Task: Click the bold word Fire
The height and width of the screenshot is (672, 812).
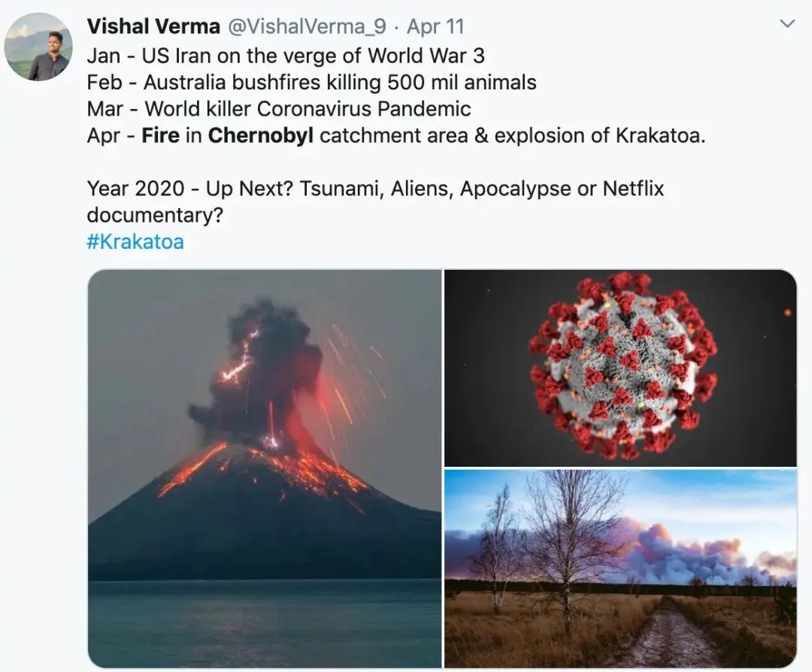Action: click(160, 135)
